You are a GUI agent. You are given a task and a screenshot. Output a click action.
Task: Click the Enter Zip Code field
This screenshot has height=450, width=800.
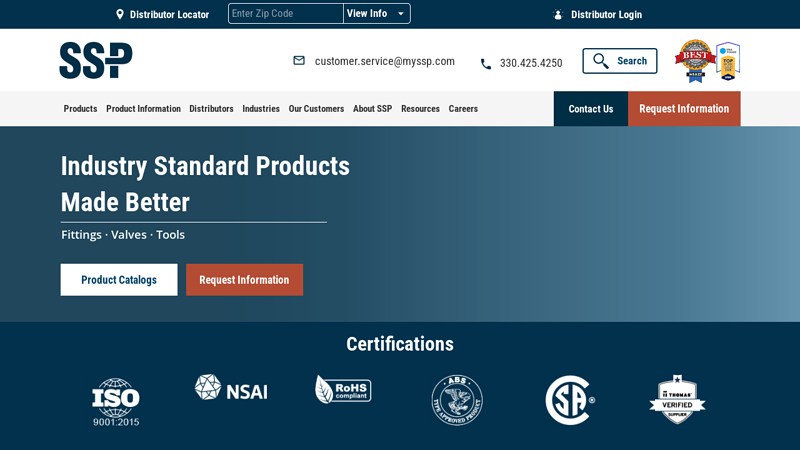(285, 14)
